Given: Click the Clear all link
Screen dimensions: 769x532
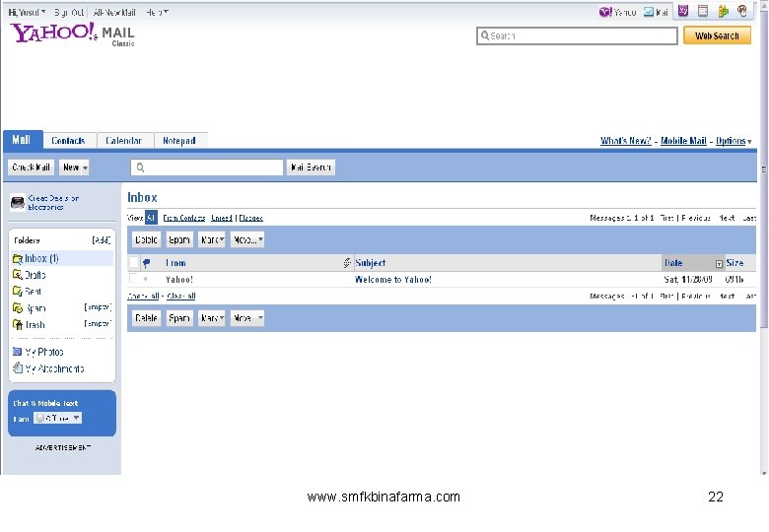Looking at the screenshot, I should tap(181, 296).
